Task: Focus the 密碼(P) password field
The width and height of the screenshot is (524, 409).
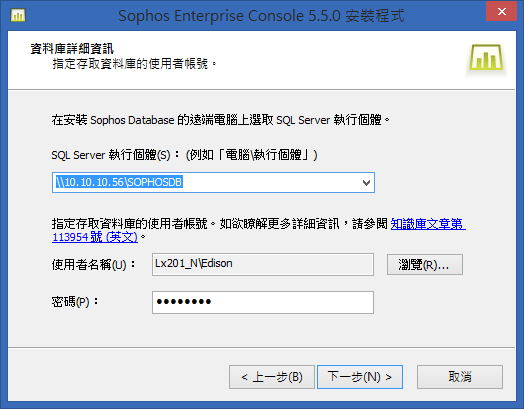Action: (x=263, y=302)
